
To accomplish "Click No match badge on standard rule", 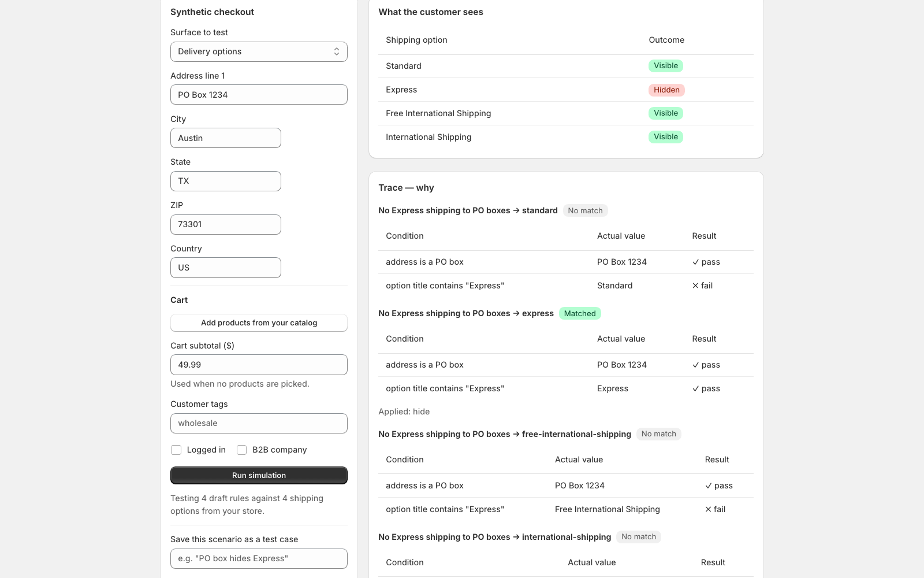I will pyautogui.click(x=585, y=210).
